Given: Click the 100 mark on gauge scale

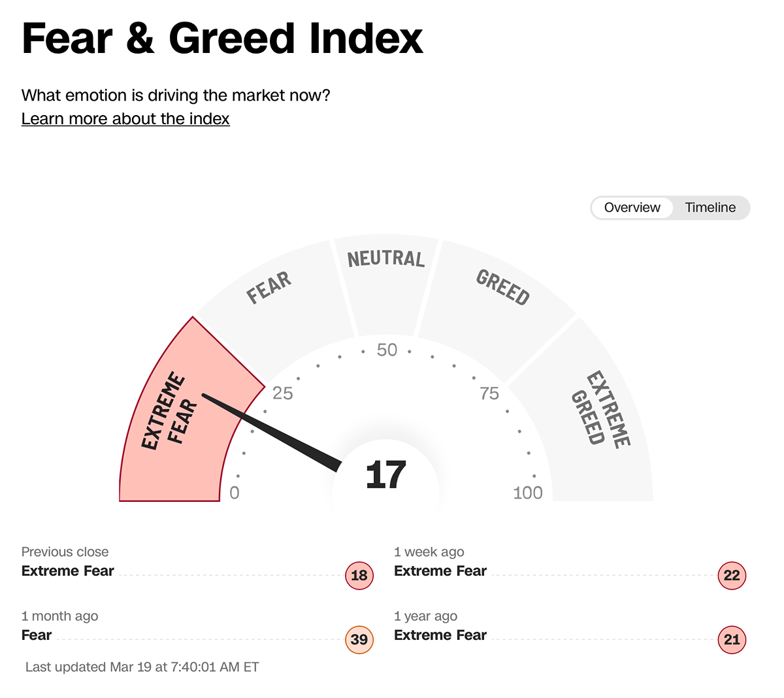Looking at the screenshot, I should tap(528, 493).
